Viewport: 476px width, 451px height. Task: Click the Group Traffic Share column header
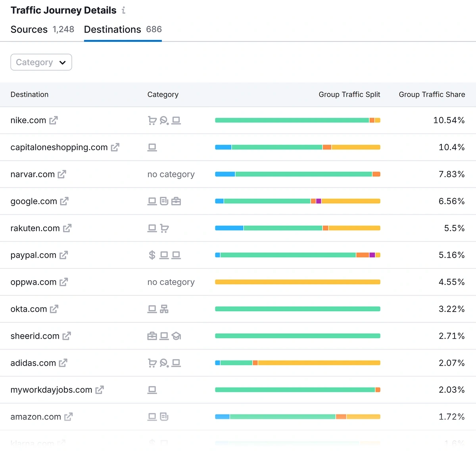432,94
